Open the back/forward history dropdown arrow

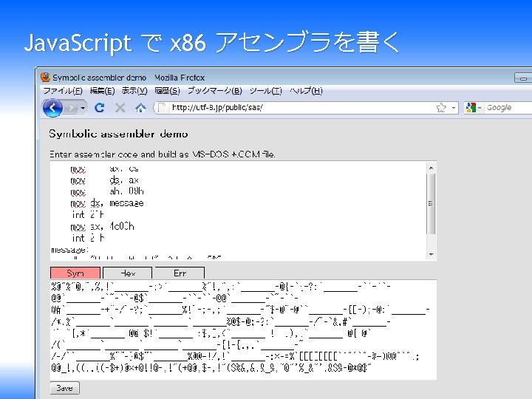(x=83, y=108)
